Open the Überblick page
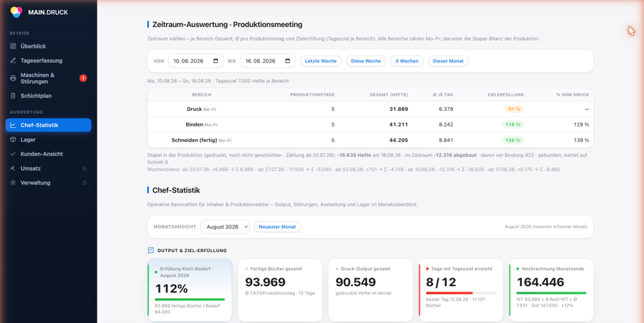This screenshot has height=323, width=644. click(x=48, y=46)
